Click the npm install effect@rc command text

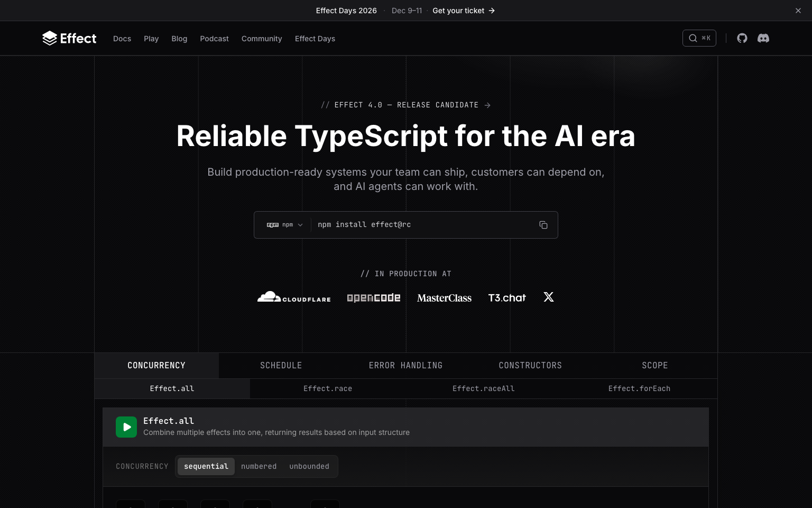coord(364,225)
